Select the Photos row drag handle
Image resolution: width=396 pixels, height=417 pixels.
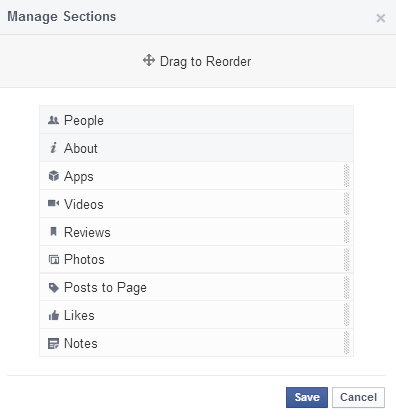tap(346, 259)
